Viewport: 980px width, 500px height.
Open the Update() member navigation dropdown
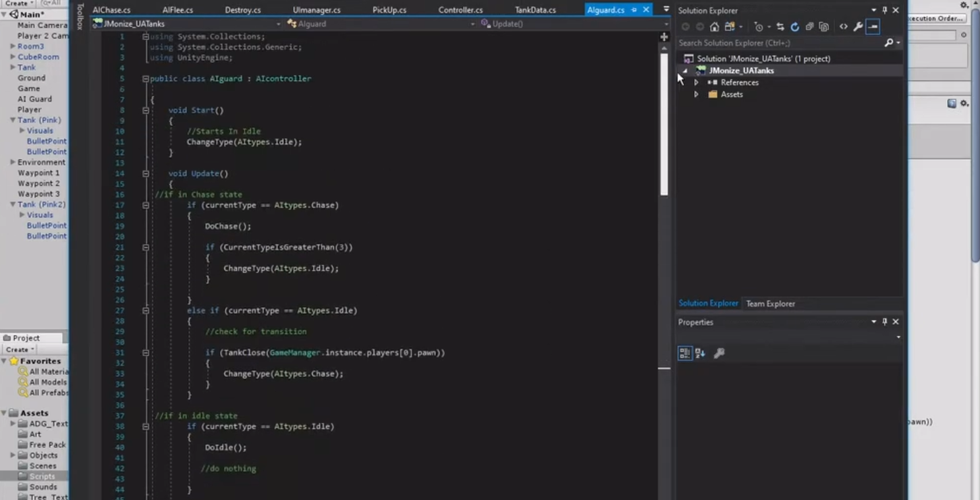tap(666, 24)
